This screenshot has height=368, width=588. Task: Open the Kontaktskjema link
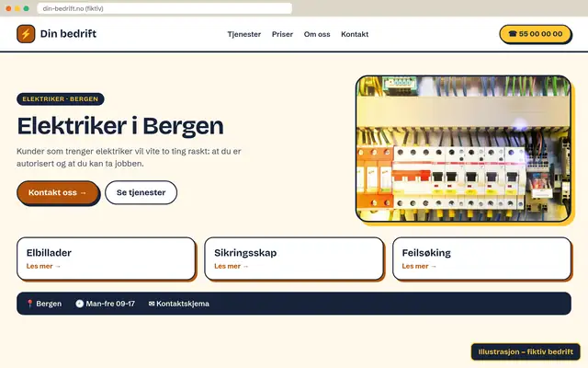pos(183,304)
